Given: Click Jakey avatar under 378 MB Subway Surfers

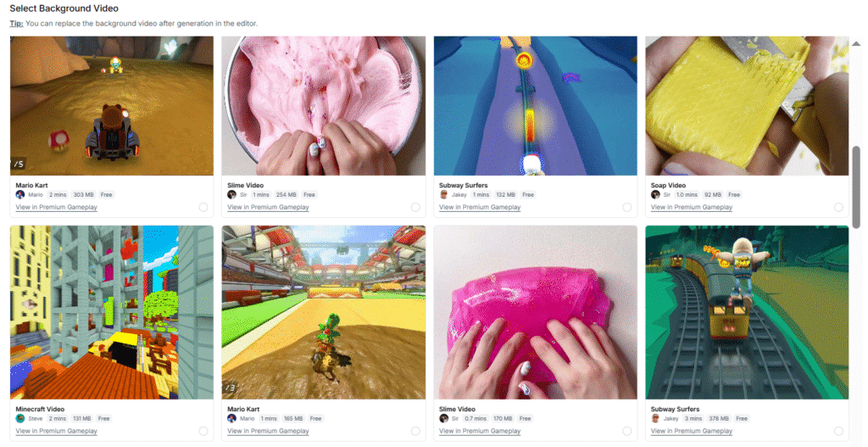Looking at the screenshot, I should point(655,418).
